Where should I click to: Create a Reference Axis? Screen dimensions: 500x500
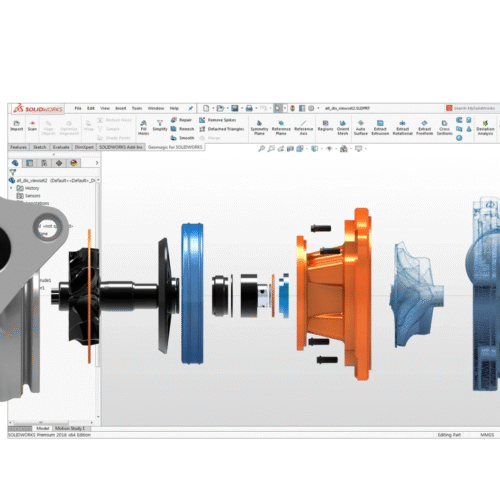point(303,128)
